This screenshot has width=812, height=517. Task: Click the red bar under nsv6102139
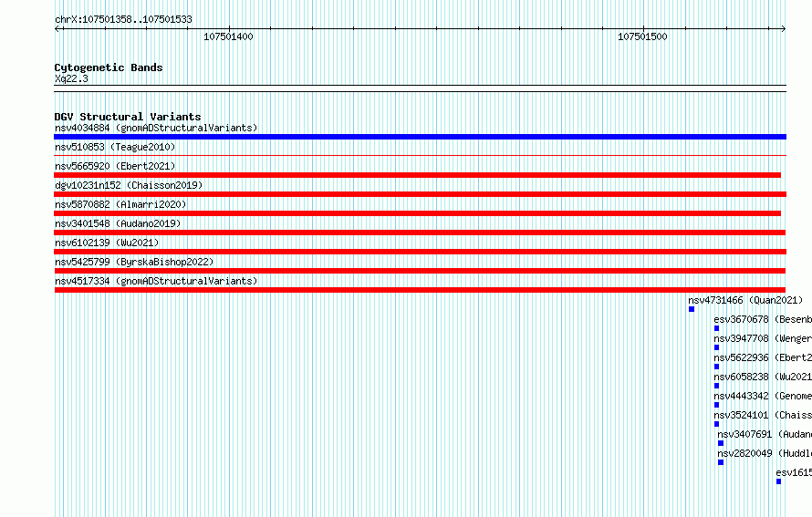pos(420,252)
